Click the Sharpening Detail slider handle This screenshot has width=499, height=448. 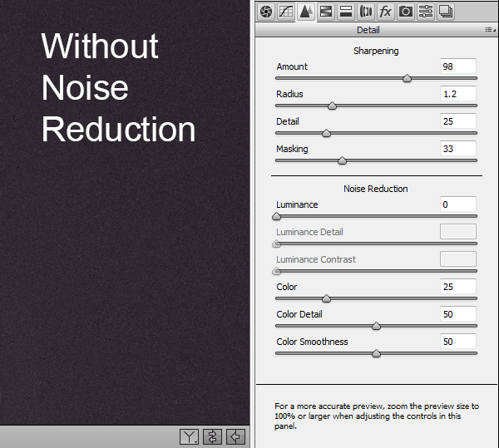point(326,133)
